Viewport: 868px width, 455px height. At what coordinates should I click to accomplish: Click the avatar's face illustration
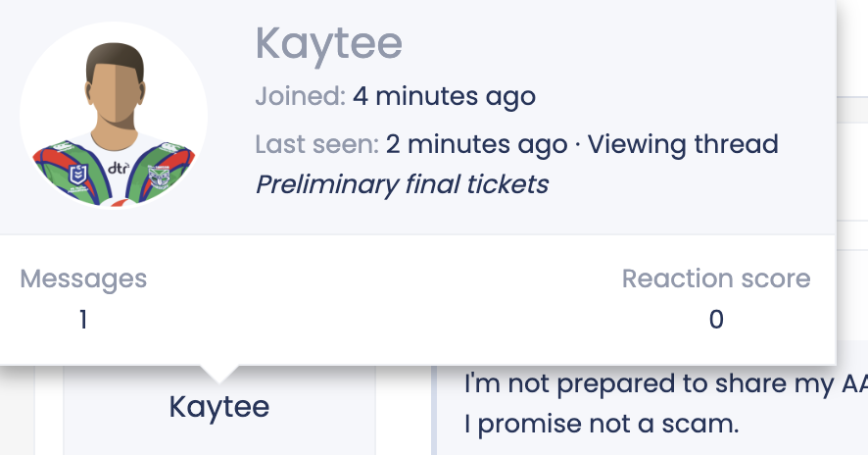(x=116, y=91)
